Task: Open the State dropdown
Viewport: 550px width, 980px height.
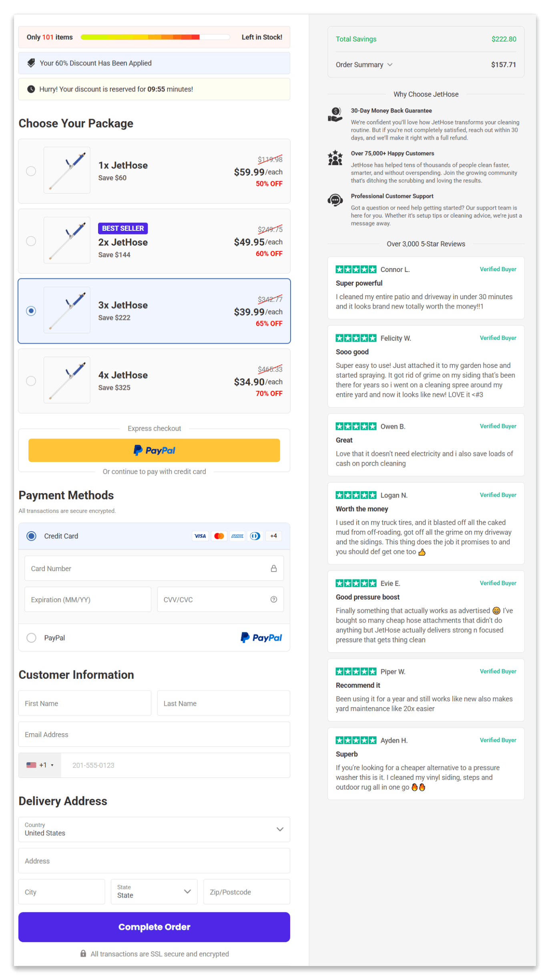Action: pyautogui.click(x=154, y=892)
